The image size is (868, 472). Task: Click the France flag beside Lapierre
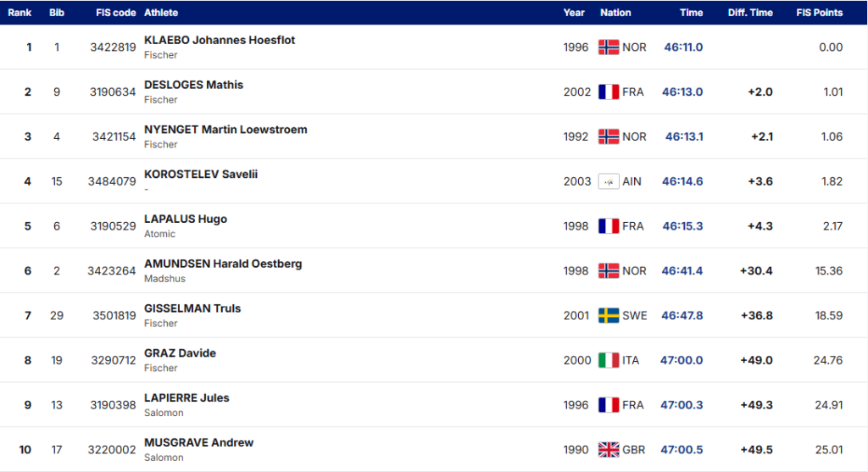click(609, 405)
